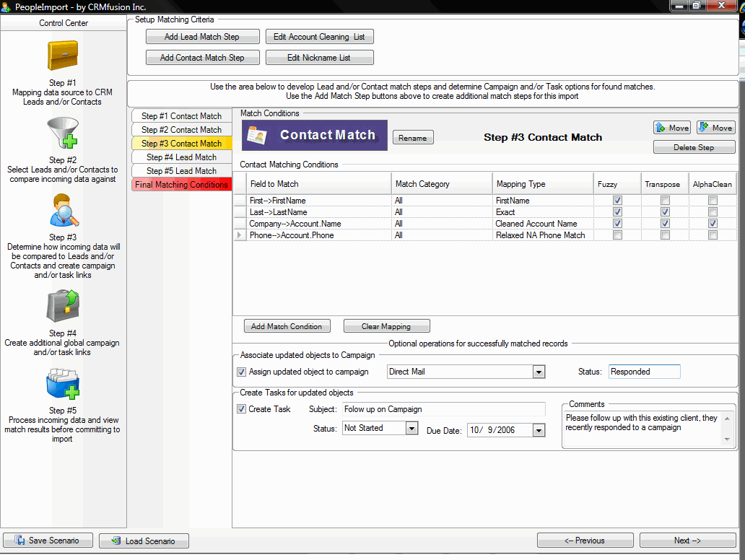Toggle Transpose for First-->FirstName row
The width and height of the screenshot is (745, 560).
click(665, 201)
